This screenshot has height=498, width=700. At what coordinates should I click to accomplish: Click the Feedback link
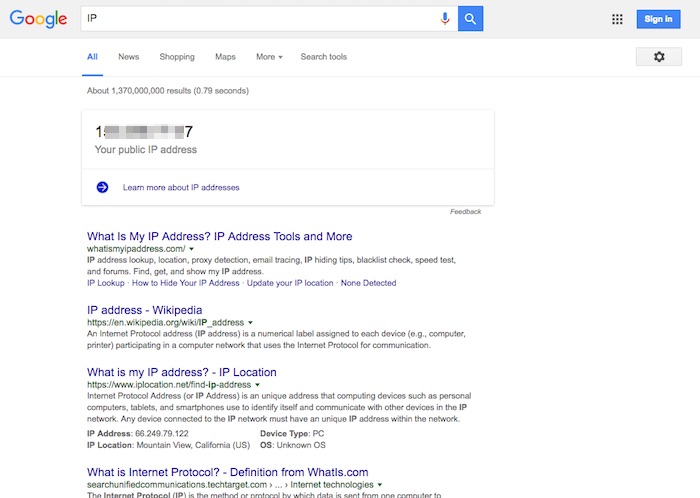pyautogui.click(x=465, y=212)
